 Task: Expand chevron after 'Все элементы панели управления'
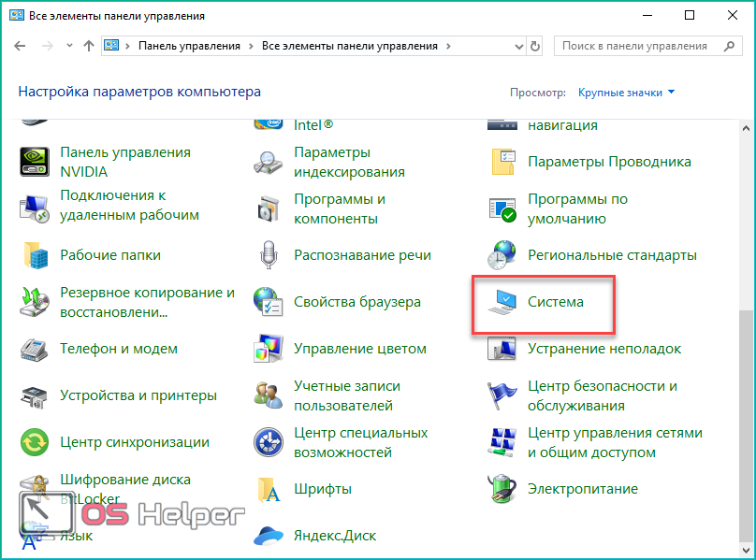click(x=448, y=46)
